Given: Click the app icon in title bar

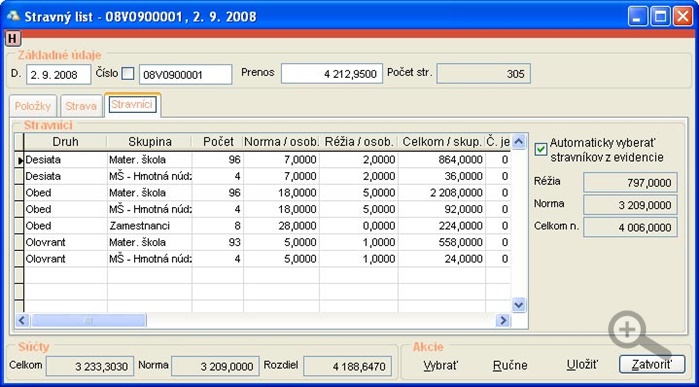Looking at the screenshot, I should 13,16.
